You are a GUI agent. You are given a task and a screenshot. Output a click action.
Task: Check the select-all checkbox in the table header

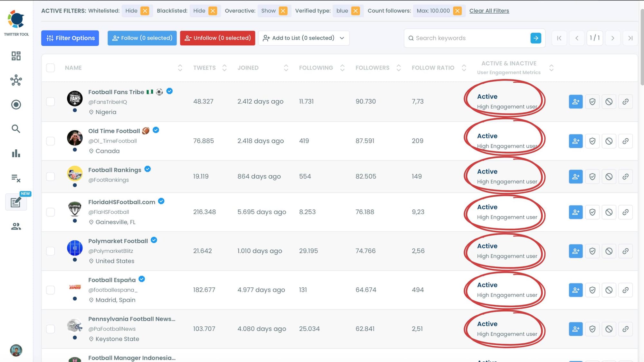(x=51, y=68)
